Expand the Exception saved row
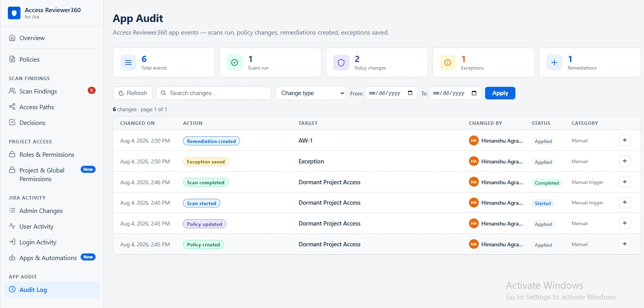Viewport: 644px width, 308px height. (625, 161)
